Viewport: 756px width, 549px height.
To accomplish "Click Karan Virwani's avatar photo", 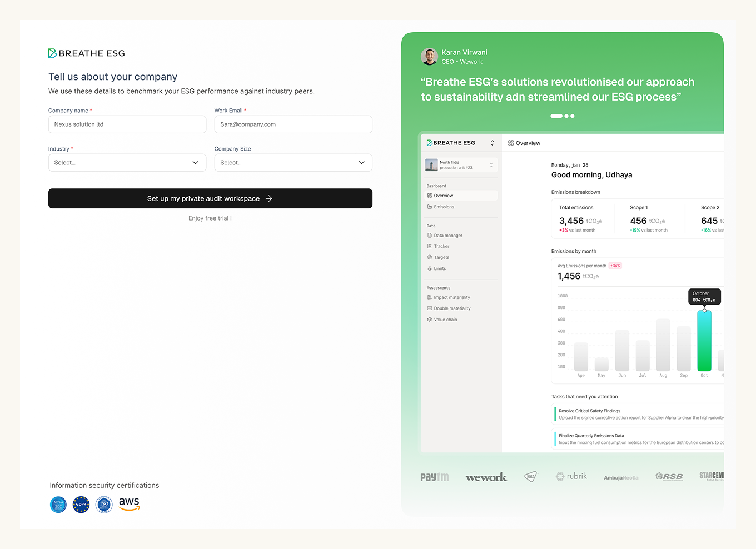I will click(429, 57).
